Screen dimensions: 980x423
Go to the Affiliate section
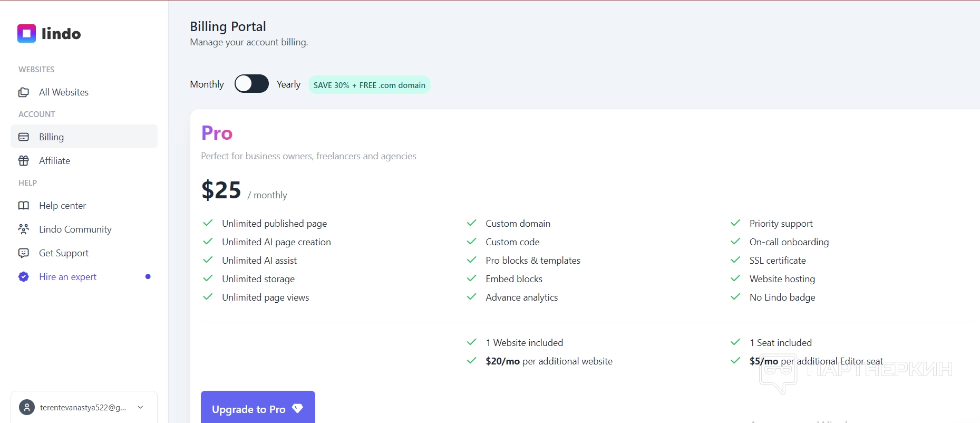(54, 161)
